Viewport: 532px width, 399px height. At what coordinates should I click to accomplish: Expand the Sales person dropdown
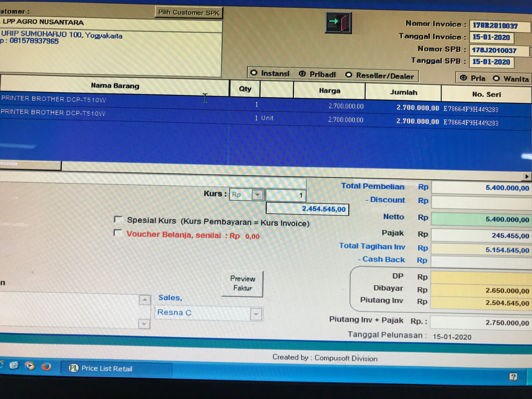coord(256,314)
